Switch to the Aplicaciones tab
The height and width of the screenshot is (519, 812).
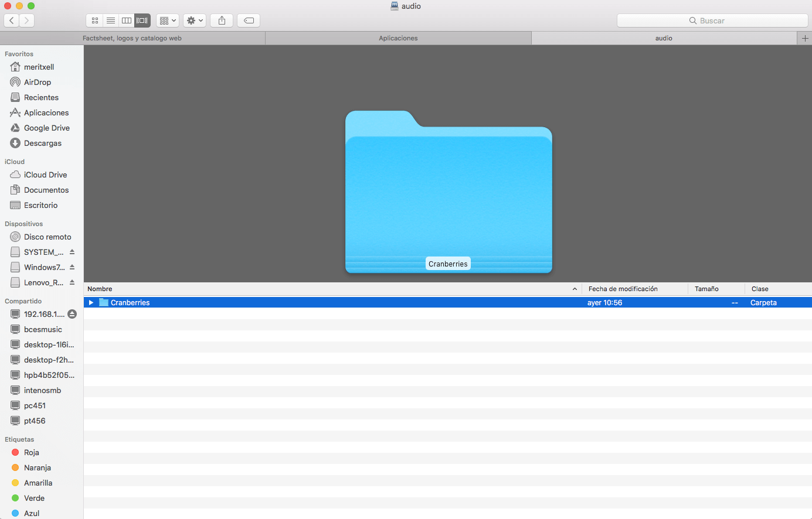[398, 38]
